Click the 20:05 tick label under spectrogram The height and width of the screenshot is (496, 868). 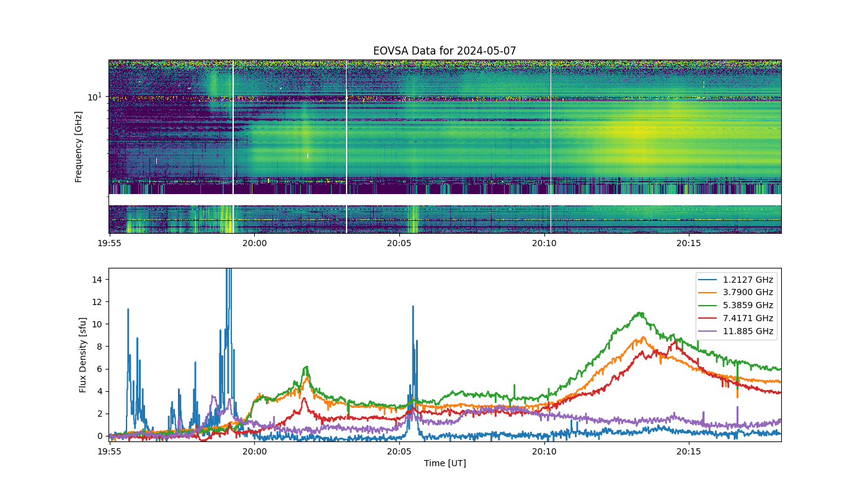point(399,243)
